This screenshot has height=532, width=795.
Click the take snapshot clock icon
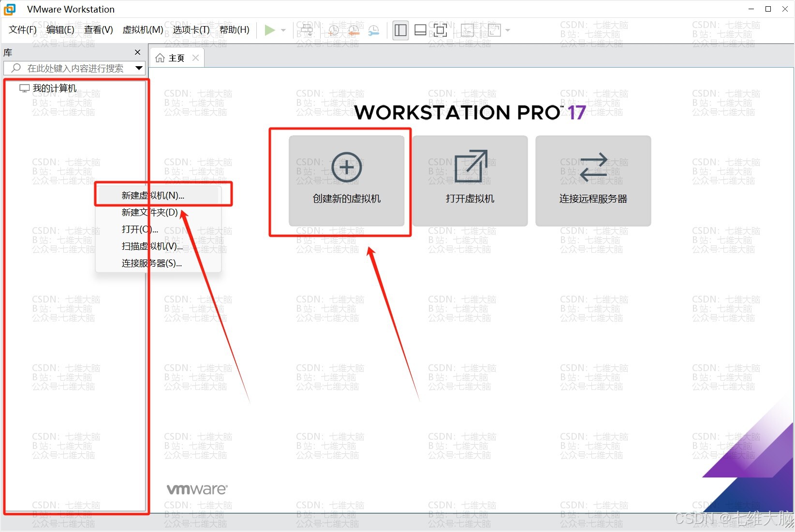click(333, 30)
